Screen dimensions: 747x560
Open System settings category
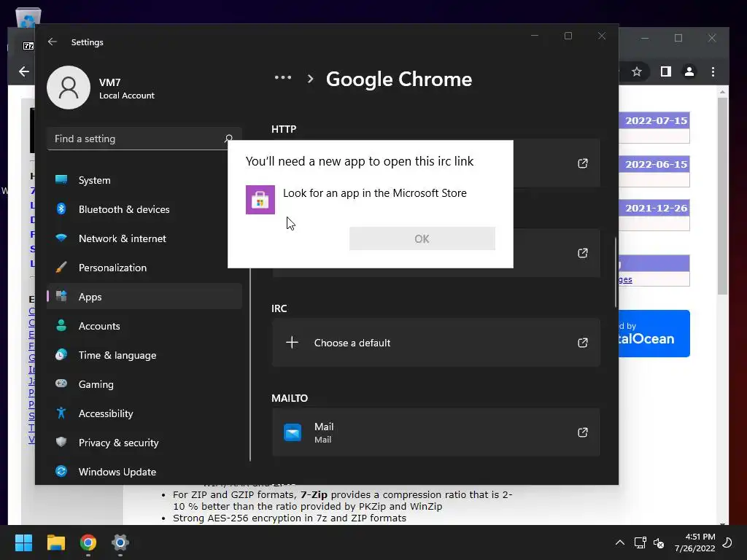pos(144,180)
